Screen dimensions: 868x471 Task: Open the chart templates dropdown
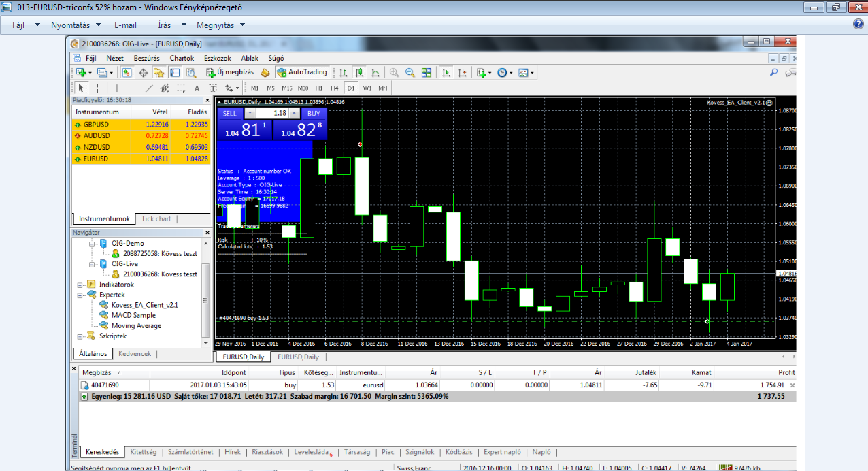(526, 72)
